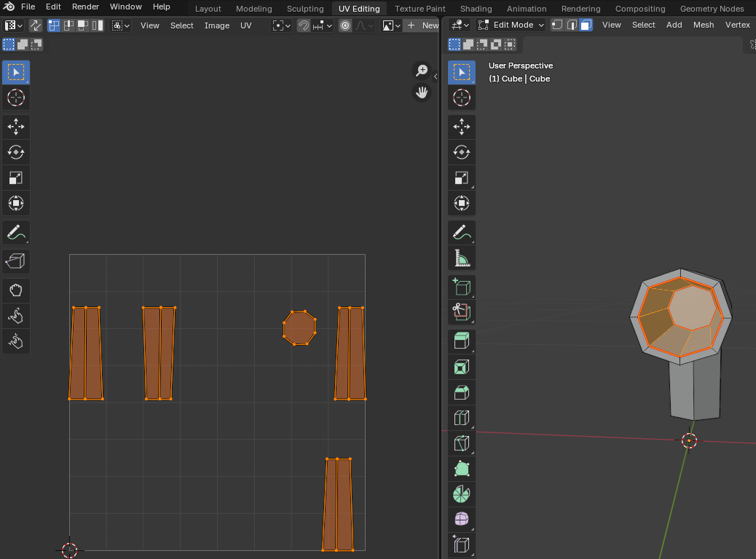
Task: Toggle UV sync selection
Action: click(35, 25)
